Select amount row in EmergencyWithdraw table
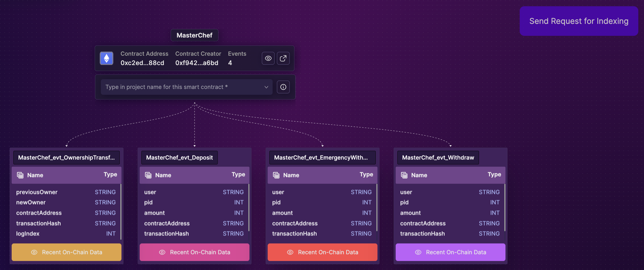This screenshot has height=270, width=644. [x=322, y=213]
